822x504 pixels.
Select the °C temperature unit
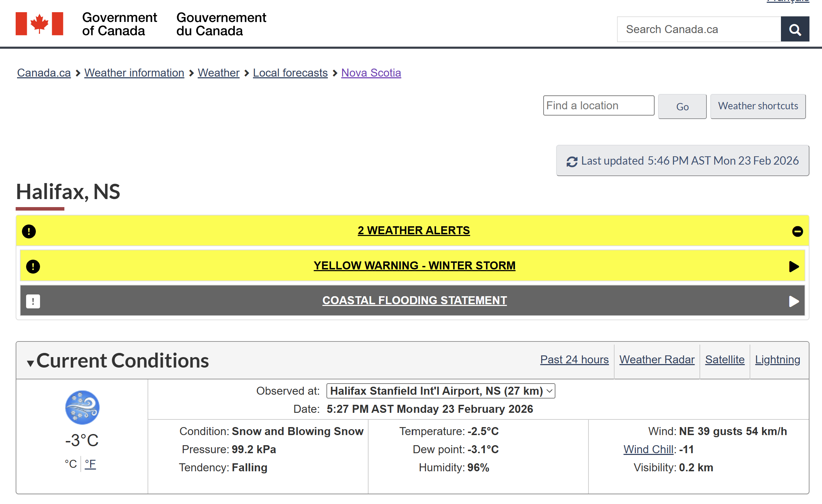(71, 464)
